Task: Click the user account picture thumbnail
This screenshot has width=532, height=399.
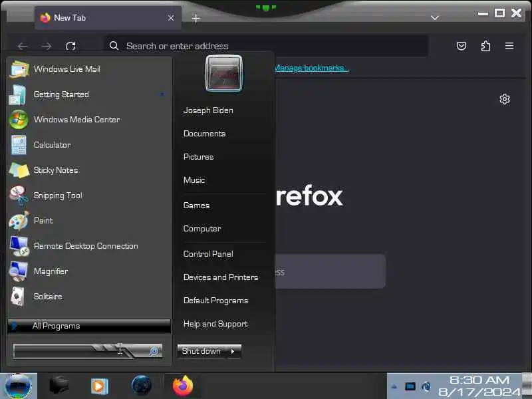Action: (x=224, y=73)
